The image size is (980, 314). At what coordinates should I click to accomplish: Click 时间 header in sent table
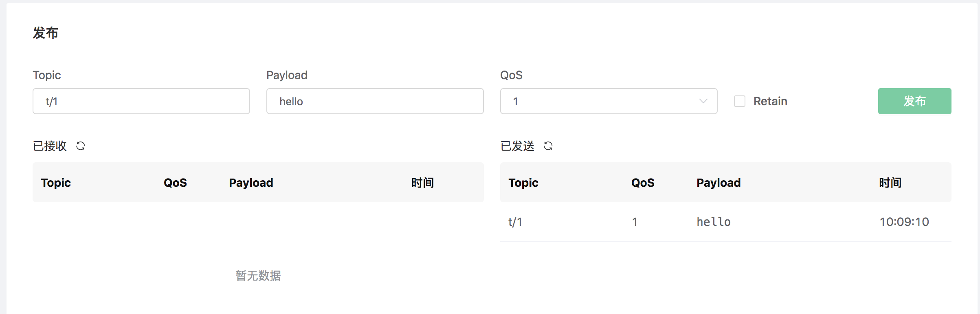click(x=890, y=183)
